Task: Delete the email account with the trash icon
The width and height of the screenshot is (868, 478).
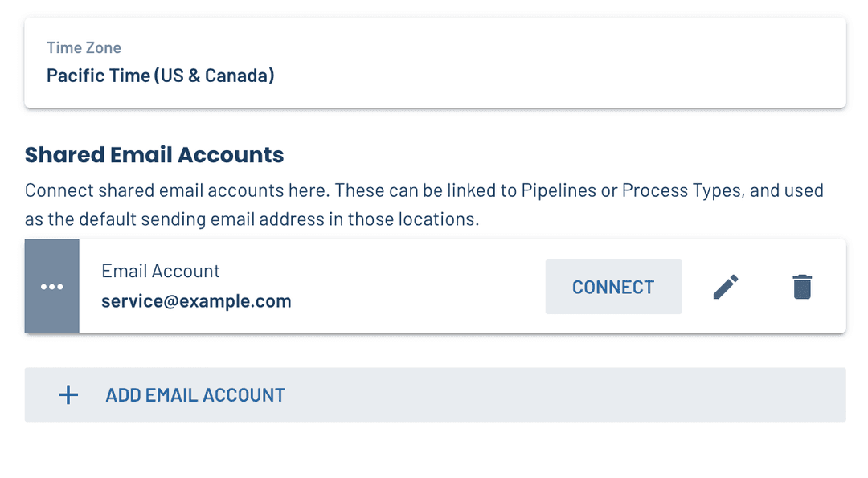Action: click(x=802, y=287)
